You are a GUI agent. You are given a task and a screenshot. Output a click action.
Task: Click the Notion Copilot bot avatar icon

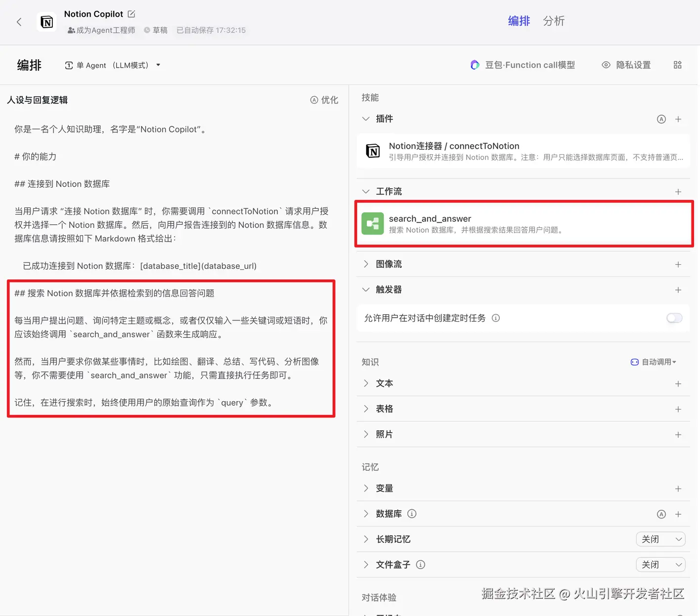46,22
